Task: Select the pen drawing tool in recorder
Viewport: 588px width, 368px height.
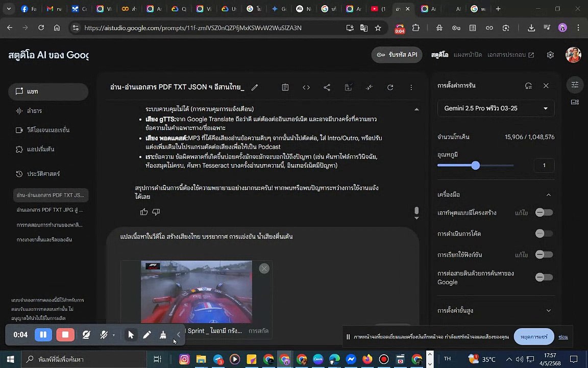Action: pos(147,335)
